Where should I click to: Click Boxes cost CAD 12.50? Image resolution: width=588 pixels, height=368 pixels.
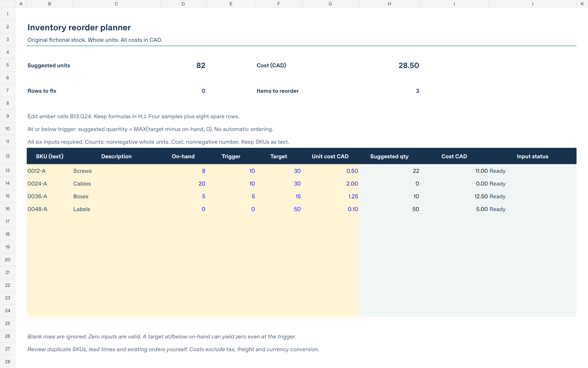454,196
